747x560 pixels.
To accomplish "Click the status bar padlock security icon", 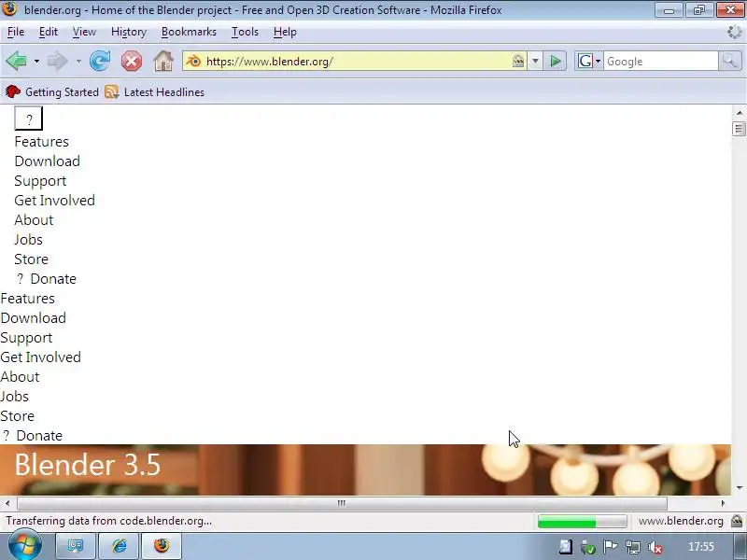I will [x=737, y=521].
